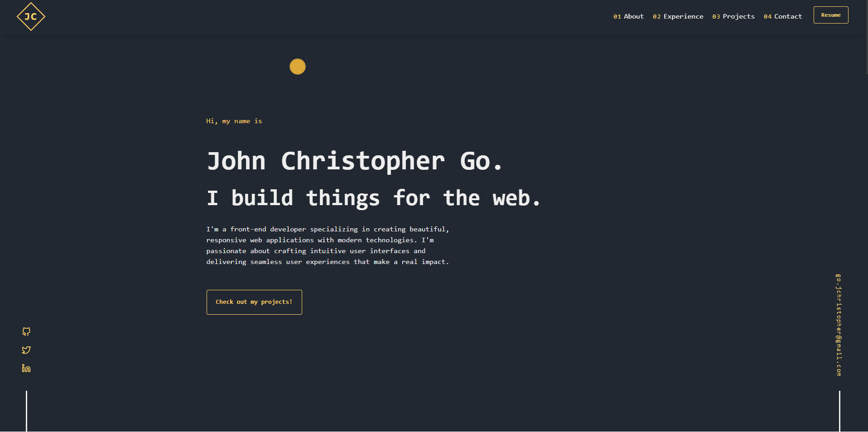
Task: Click the heading John Christopher Go
Action: 354,162
